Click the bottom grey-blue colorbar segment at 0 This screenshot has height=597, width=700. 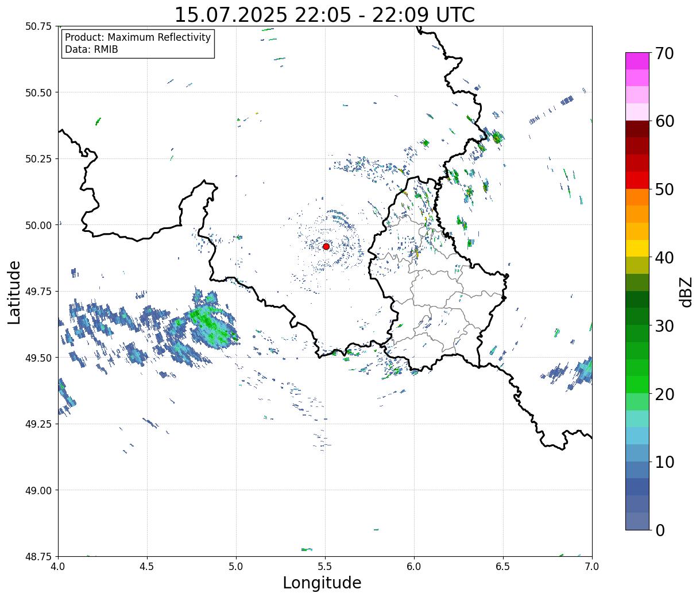pos(637,521)
